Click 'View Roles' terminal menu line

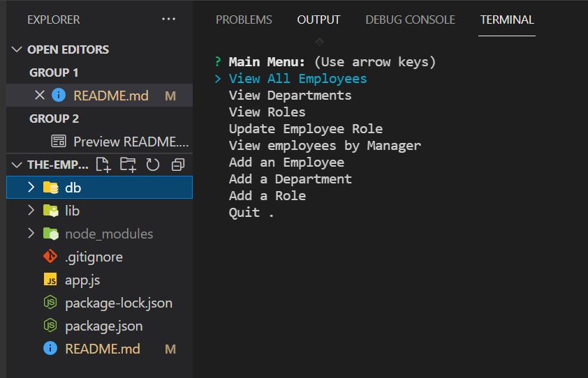267,112
